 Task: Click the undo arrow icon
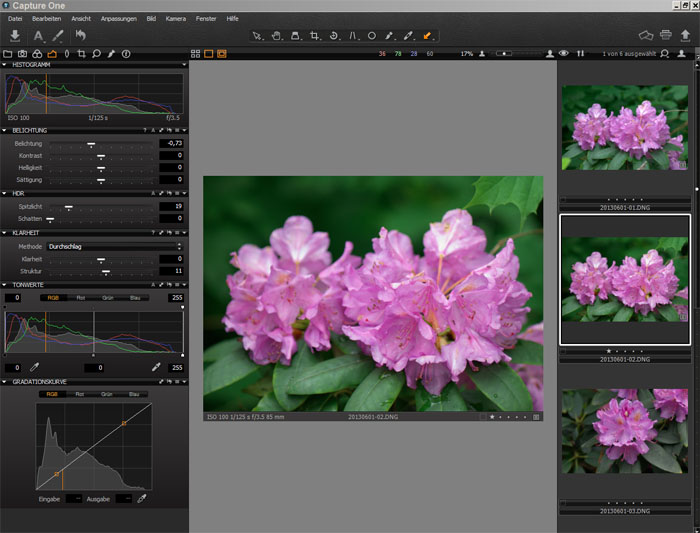pyautogui.click(x=80, y=36)
